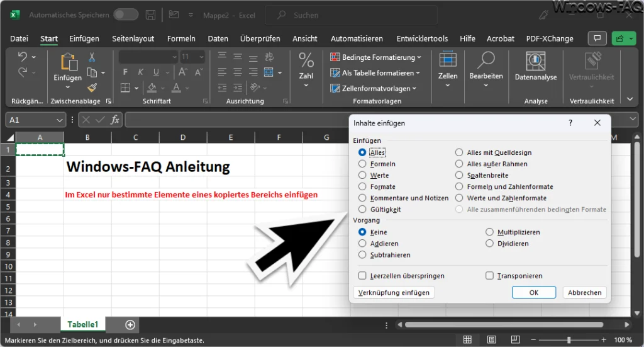644x347 pixels.
Task: Click the wrap text icon
Action: pyautogui.click(x=269, y=57)
